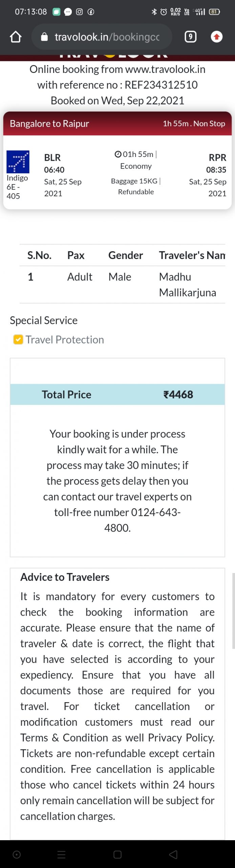Open the tab switcher showing 9 tabs
Image resolution: width=235 pixels, height=868 pixels.
[190, 37]
